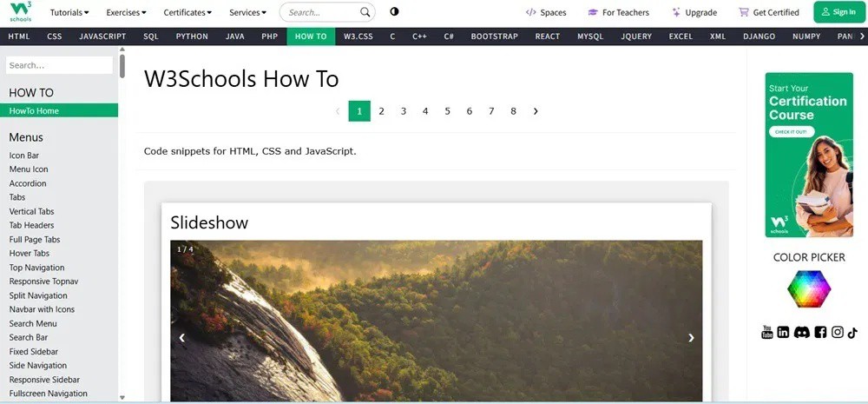Open W3Schools Facebook icon
The width and height of the screenshot is (868, 404).
point(820,332)
